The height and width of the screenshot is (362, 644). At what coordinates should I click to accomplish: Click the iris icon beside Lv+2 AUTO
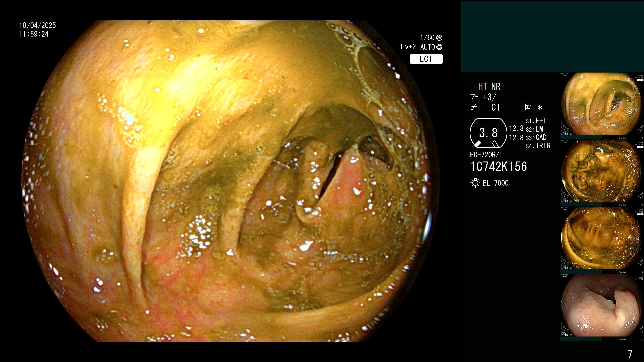439,47
